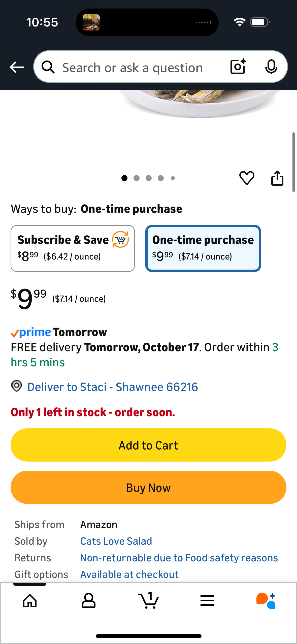Go to Home tab in bottom bar
The height and width of the screenshot is (644, 297).
tap(30, 601)
